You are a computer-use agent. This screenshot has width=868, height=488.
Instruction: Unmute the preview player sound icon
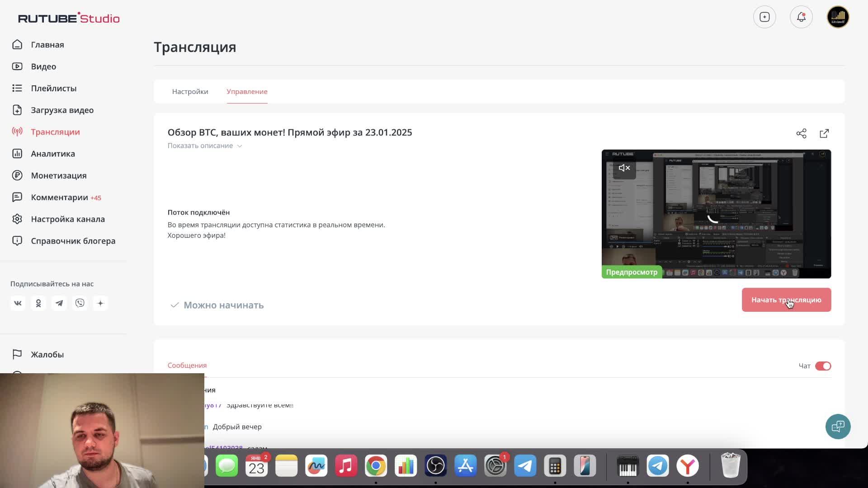pos(624,168)
